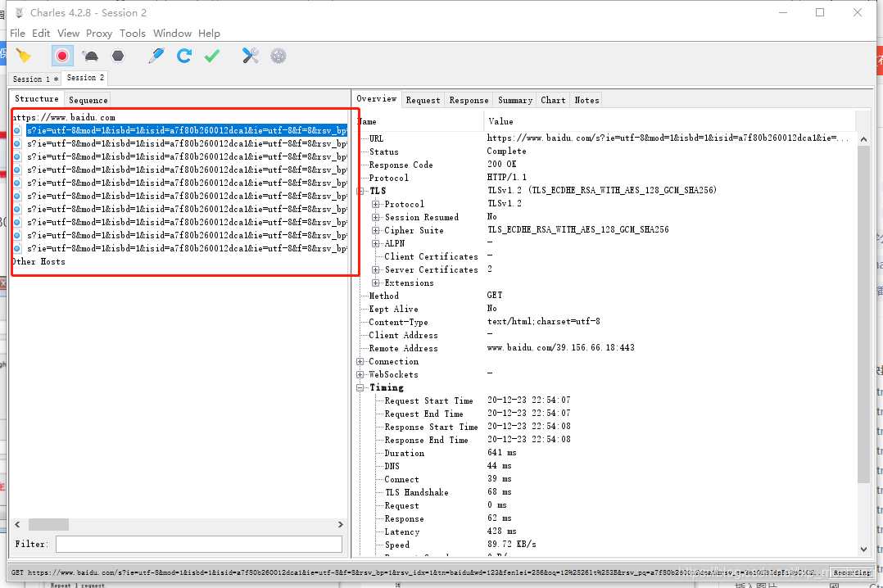Open the Window menu
This screenshot has width=883, height=588.
click(172, 34)
